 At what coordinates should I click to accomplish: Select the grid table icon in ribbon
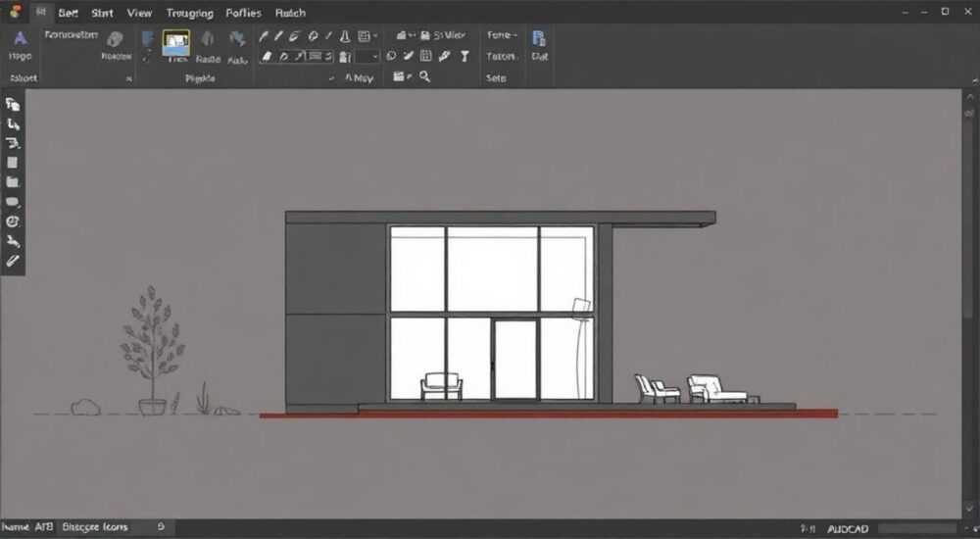tap(425, 56)
